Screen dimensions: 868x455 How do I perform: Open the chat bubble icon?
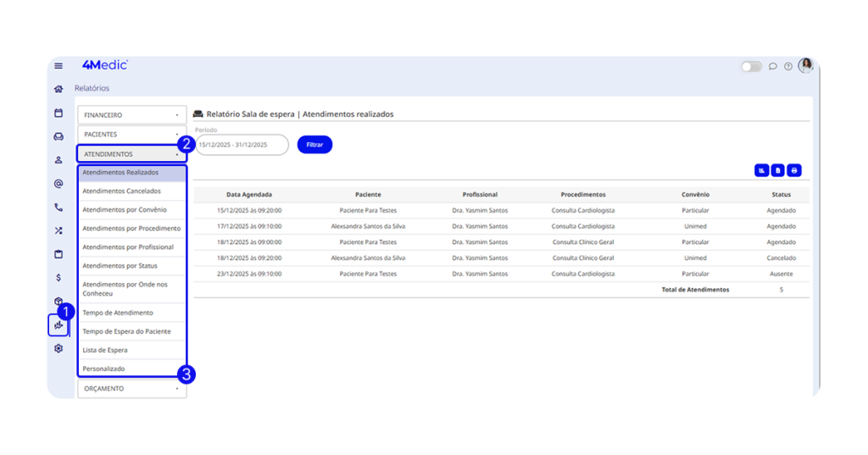coord(773,66)
